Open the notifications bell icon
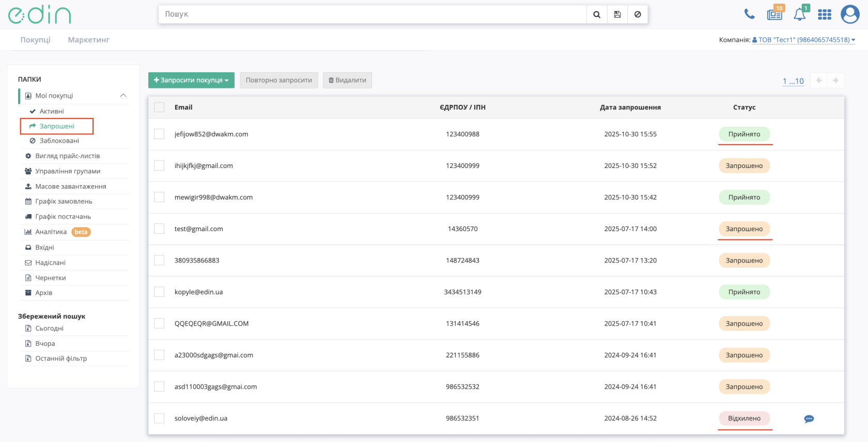Image resolution: width=868 pixels, height=442 pixels. click(x=800, y=13)
